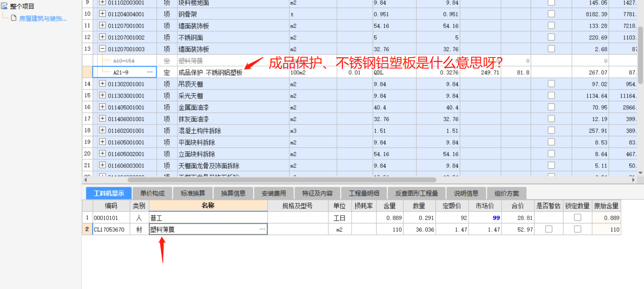Expand row 011602001001 混凝土构件拆除

102,131
